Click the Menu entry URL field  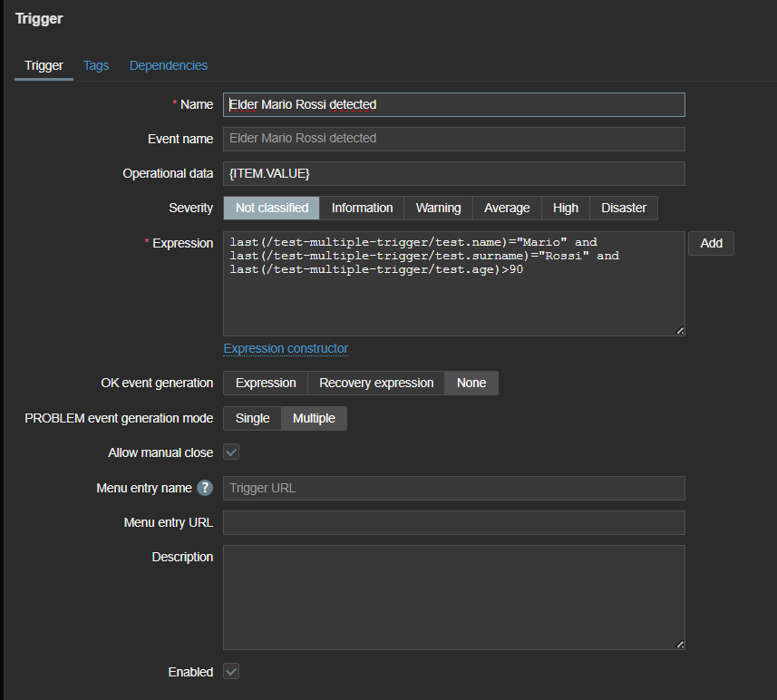pos(453,522)
